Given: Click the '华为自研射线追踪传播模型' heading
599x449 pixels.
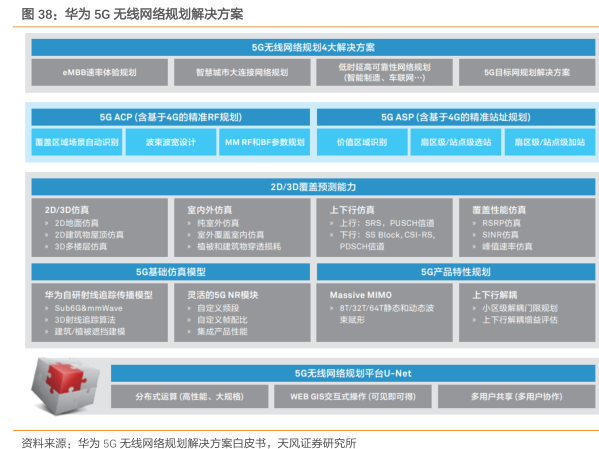Looking at the screenshot, I should pyautogui.click(x=99, y=295).
